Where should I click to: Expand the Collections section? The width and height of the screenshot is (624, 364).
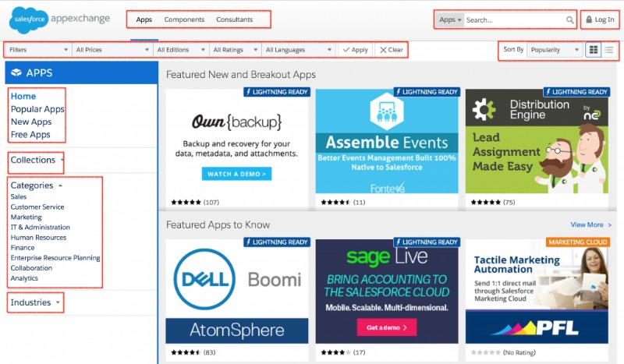[x=36, y=161]
